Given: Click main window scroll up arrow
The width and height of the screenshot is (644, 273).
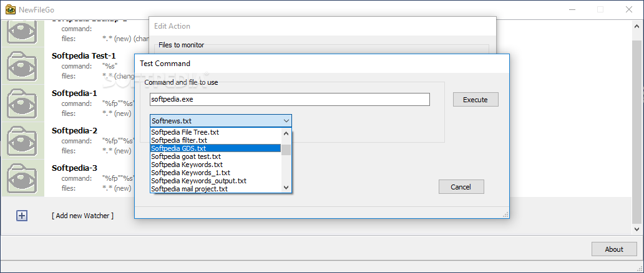Looking at the screenshot, I should coord(637,26).
